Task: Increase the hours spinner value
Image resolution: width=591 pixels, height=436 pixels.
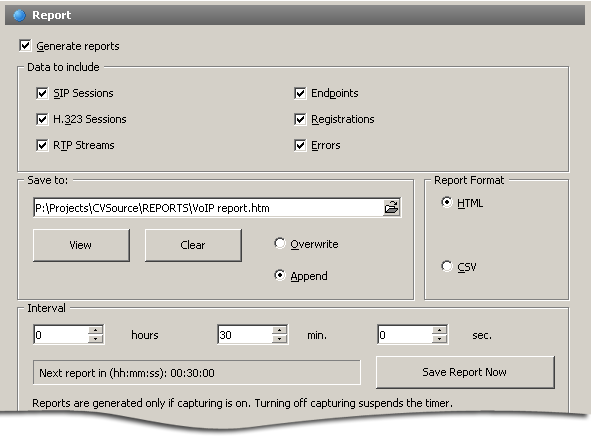Action: tap(95, 330)
